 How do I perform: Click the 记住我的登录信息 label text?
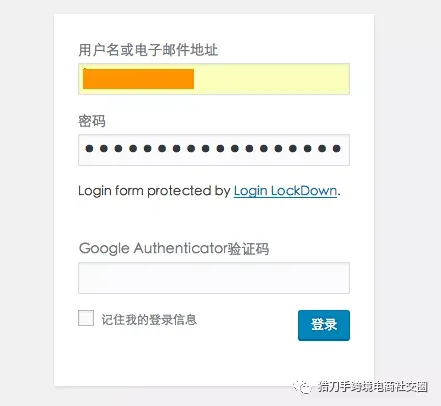(x=149, y=319)
